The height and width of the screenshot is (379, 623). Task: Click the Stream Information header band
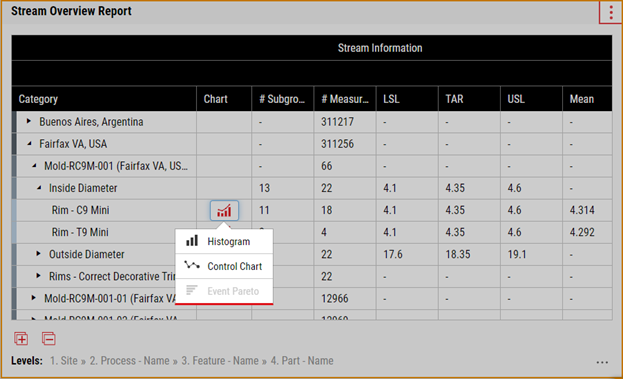[312, 48]
